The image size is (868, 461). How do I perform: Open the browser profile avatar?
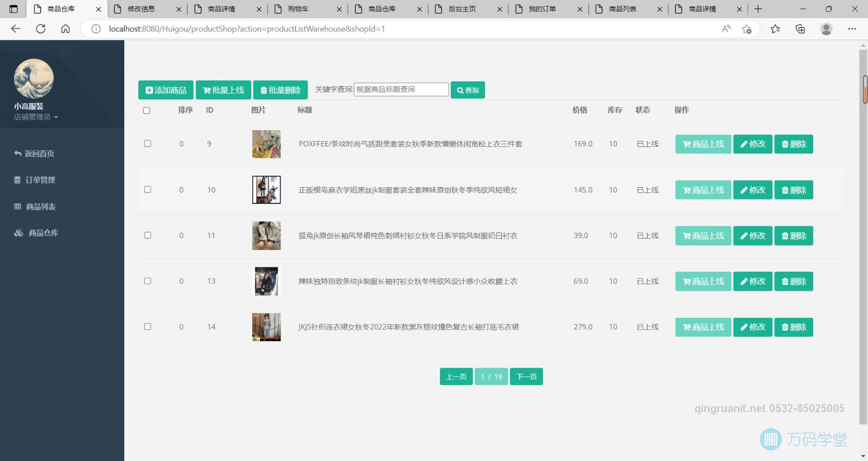(x=826, y=29)
